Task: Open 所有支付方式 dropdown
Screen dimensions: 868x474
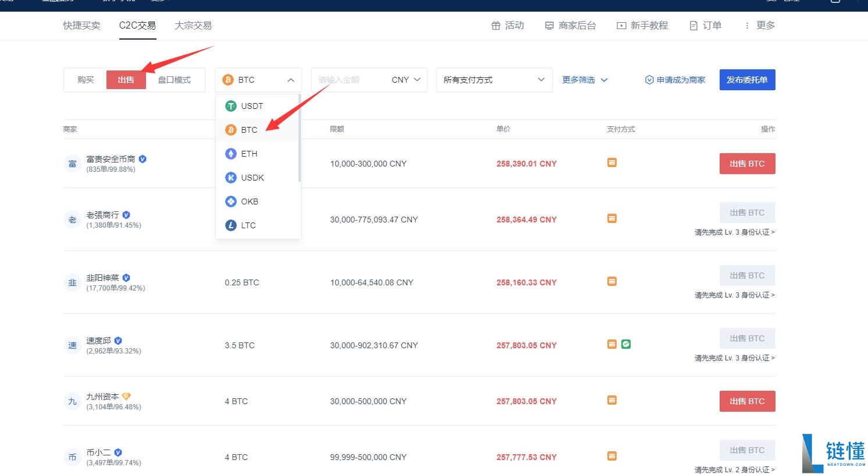Action: [494, 80]
